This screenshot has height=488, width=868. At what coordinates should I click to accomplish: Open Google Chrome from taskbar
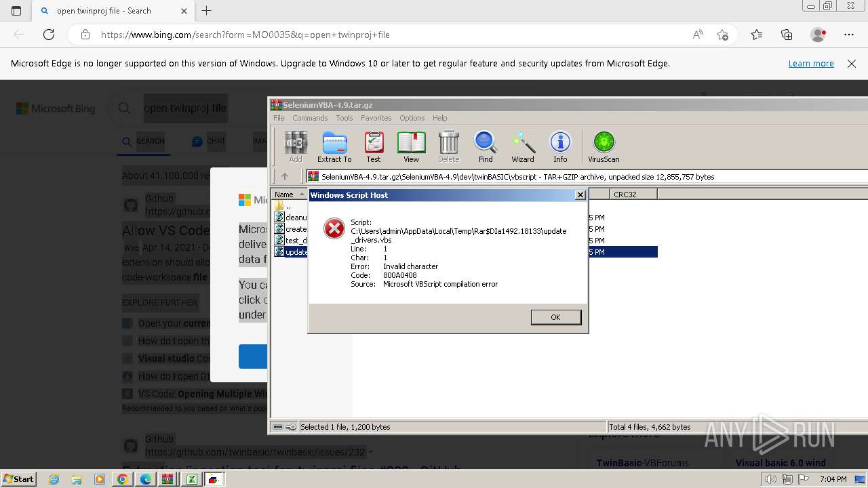122,479
